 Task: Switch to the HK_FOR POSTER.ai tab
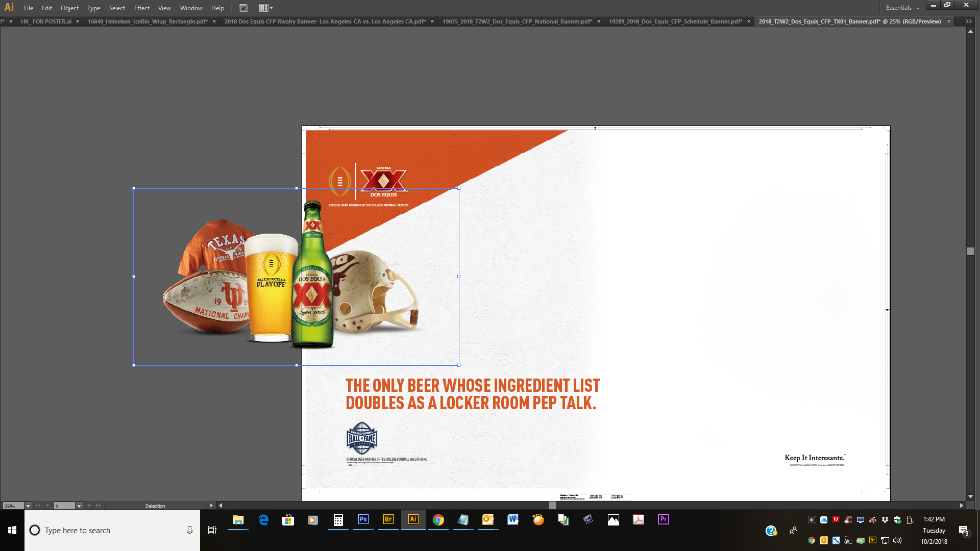tap(47, 22)
